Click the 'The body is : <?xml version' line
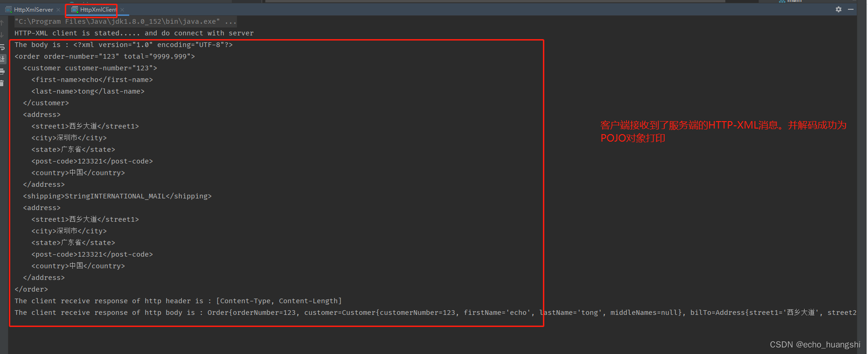This screenshot has height=354, width=868. 124,45
